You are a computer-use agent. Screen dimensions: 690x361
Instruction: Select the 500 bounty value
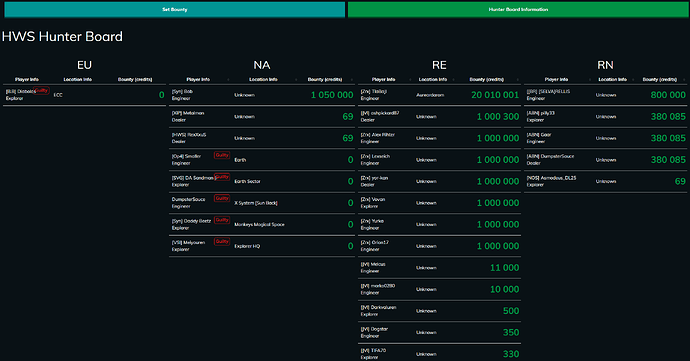511,310
